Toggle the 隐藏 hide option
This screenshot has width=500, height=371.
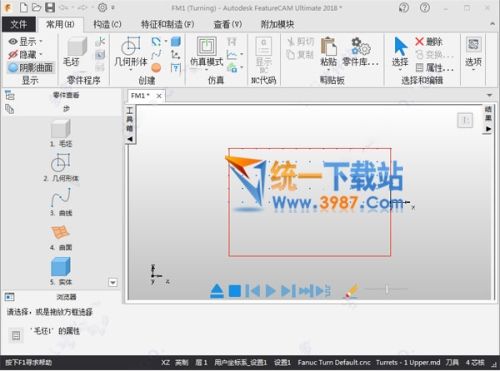25,54
